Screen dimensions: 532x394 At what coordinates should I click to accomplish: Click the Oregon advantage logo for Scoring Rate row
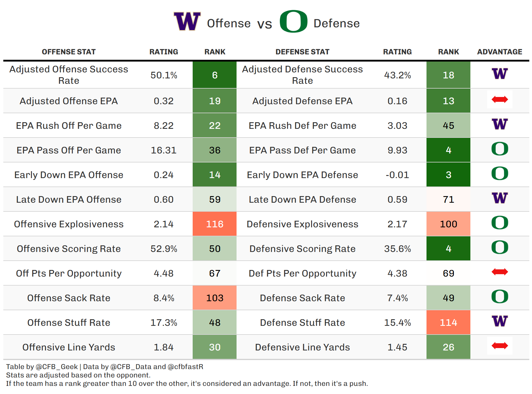click(500, 247)
